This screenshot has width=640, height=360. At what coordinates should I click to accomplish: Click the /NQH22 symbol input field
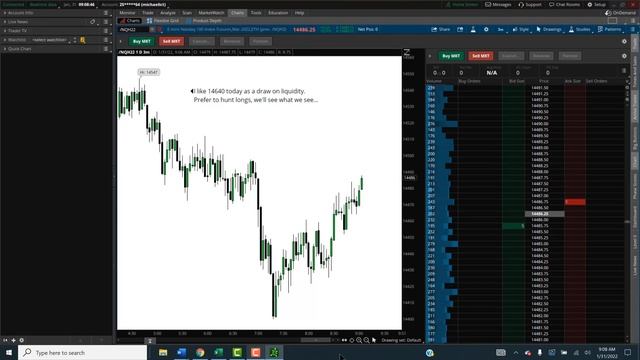(x=133, y=29)
